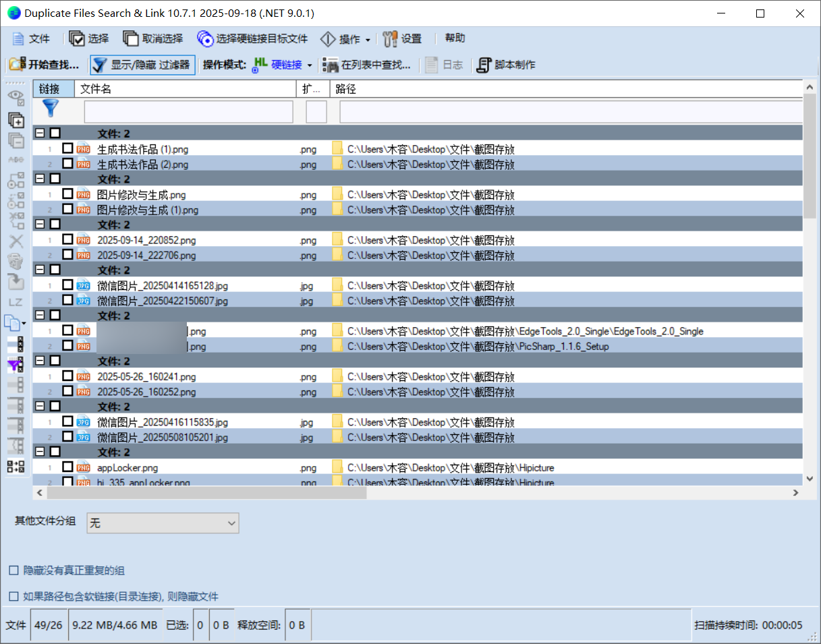Click the 文件名 filter input field
The width and height of the screenshot is (821, 644).
[189, 112]
